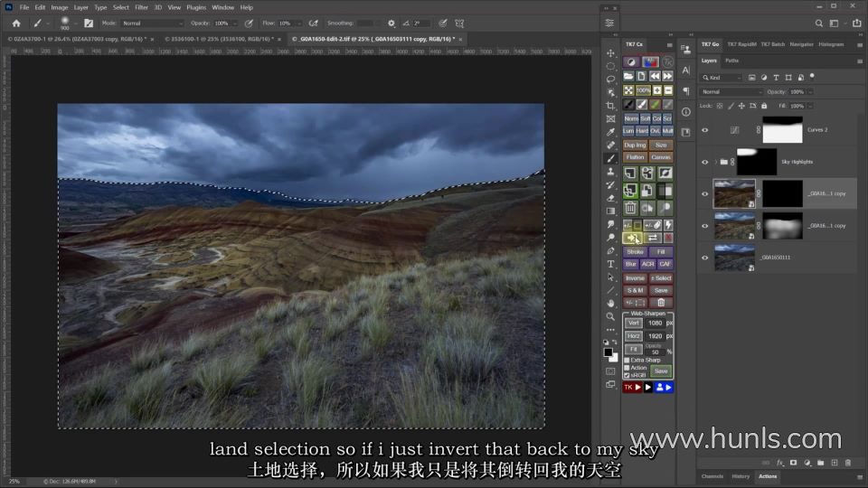Expand the Sky Highlights group
This screenshot has height=488, width=868.
tap(716, 162)
